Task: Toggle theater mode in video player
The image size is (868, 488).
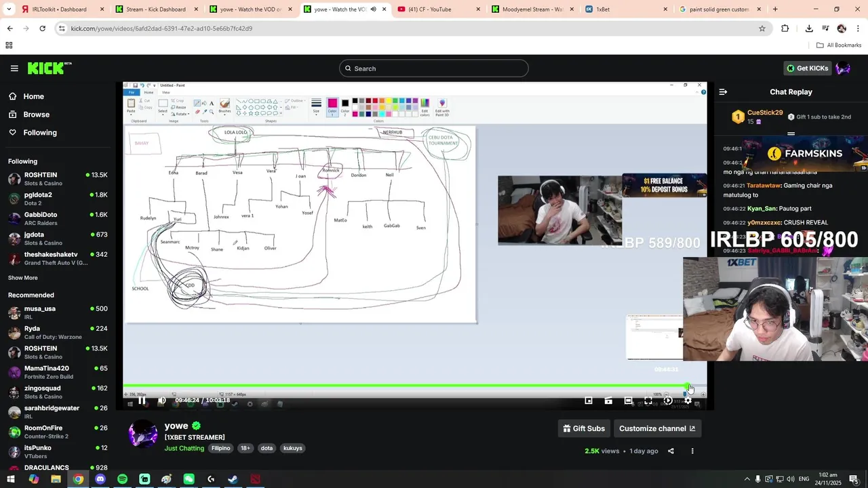Action: pyautogui.click(x=629, y=401)
